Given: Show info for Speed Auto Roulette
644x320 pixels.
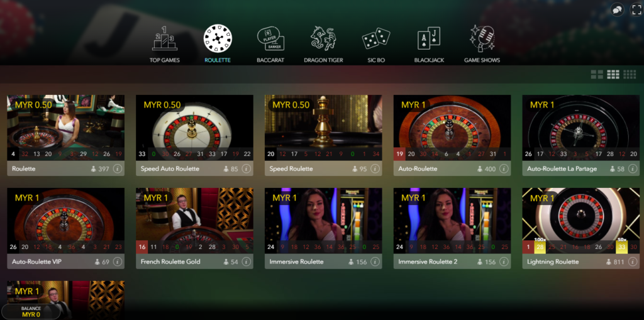Looking at the screenshot, I should [x=247, y=169].
